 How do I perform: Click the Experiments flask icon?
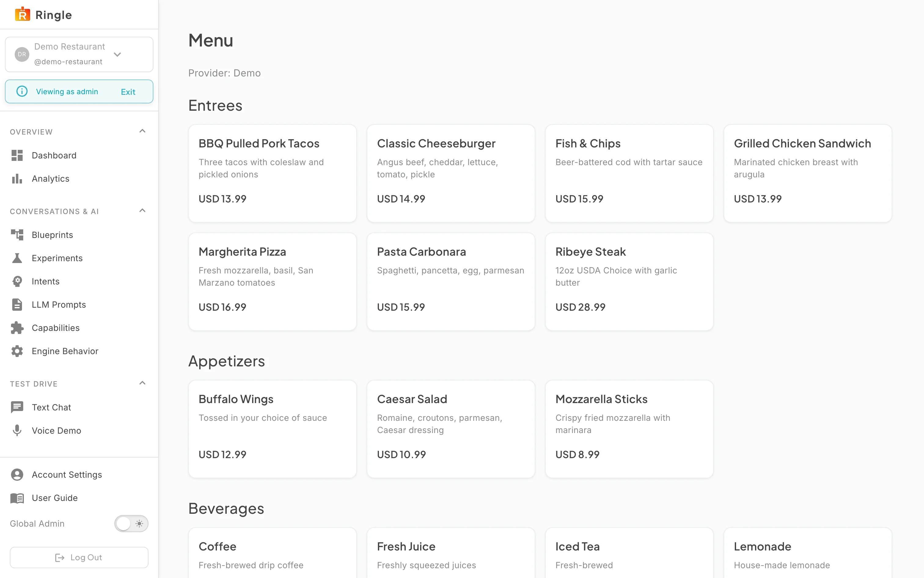click(x=17, y=258)
